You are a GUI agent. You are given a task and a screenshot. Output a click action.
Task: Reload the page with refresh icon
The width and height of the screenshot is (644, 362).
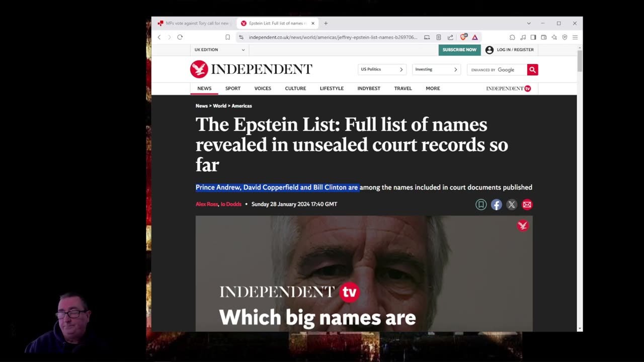(x=180, y=37)
